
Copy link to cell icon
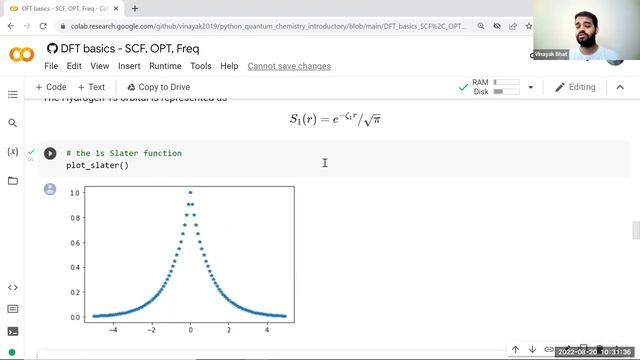(x=549, y=350)
